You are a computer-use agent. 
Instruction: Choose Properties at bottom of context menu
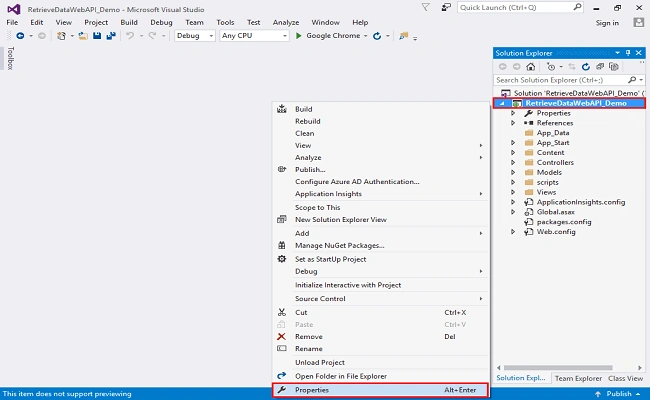pos(381,390)
